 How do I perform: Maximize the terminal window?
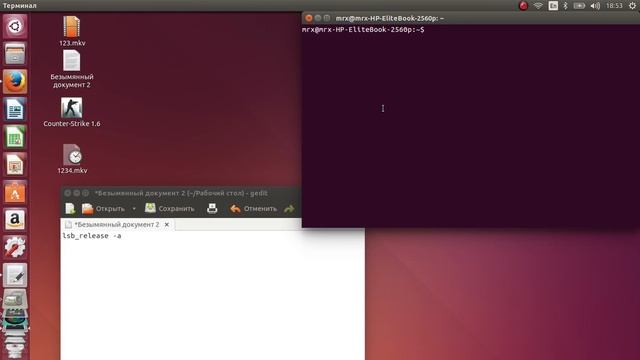pos(327,18)
